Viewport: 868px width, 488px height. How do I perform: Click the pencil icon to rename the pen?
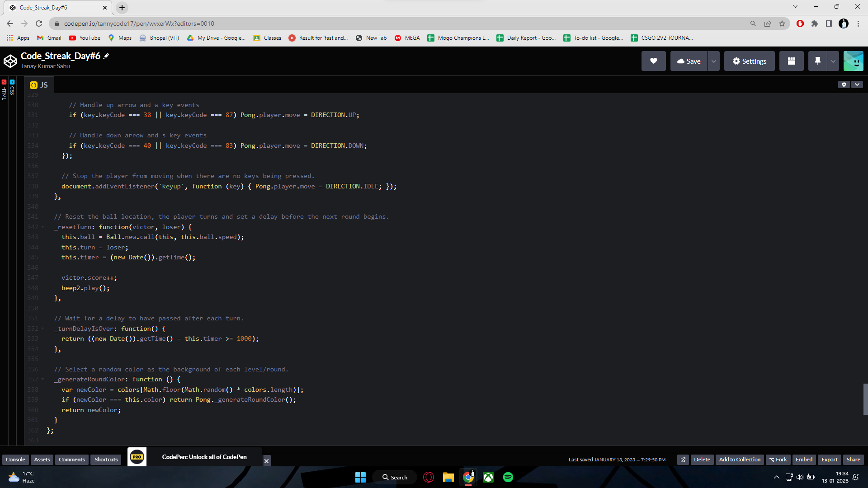tap(105, 55)
